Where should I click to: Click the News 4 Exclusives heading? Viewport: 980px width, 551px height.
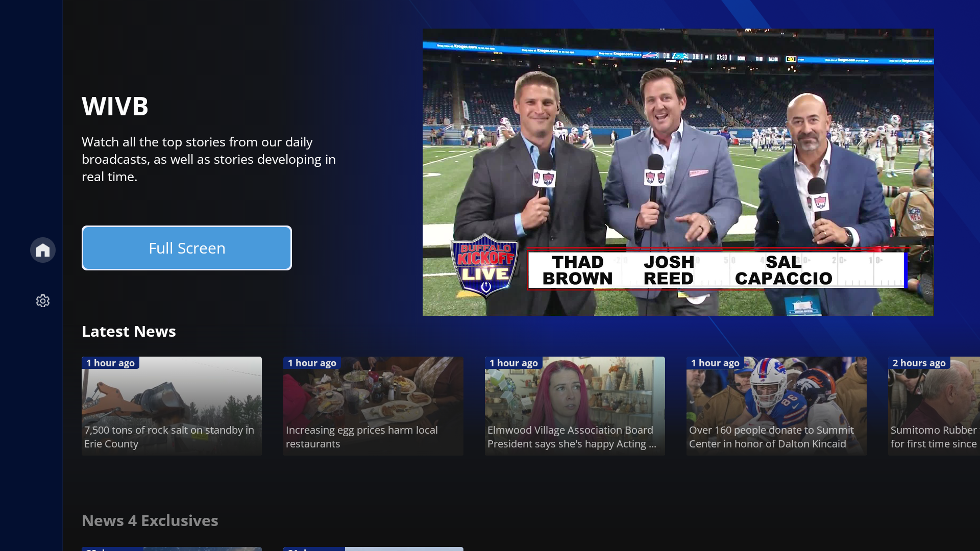pos(150,520)
